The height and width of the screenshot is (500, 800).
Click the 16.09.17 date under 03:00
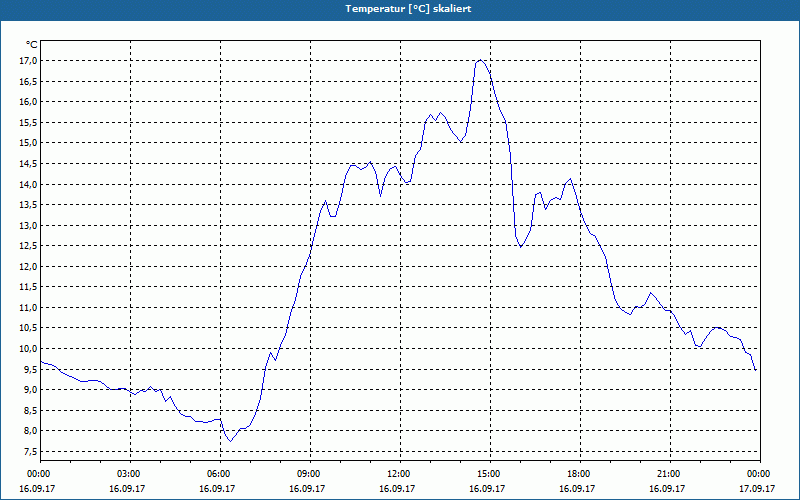point(127,489)
